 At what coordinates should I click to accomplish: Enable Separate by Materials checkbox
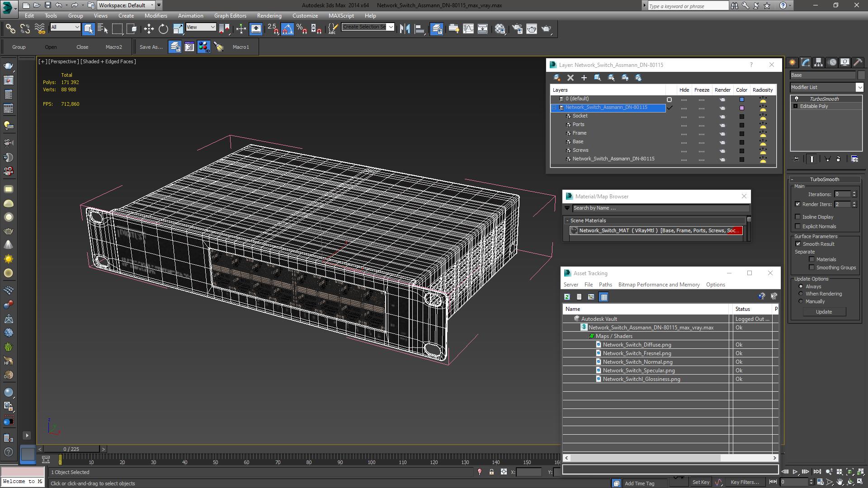coord(812,259)
